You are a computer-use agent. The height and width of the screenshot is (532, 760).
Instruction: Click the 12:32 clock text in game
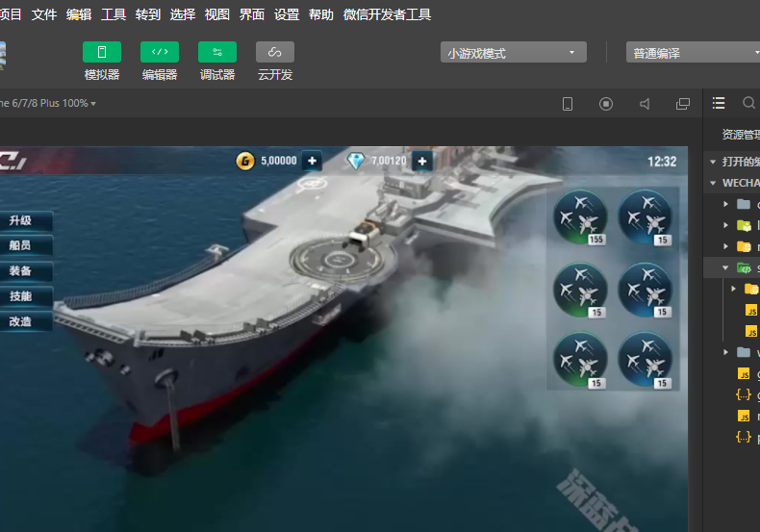662,162
